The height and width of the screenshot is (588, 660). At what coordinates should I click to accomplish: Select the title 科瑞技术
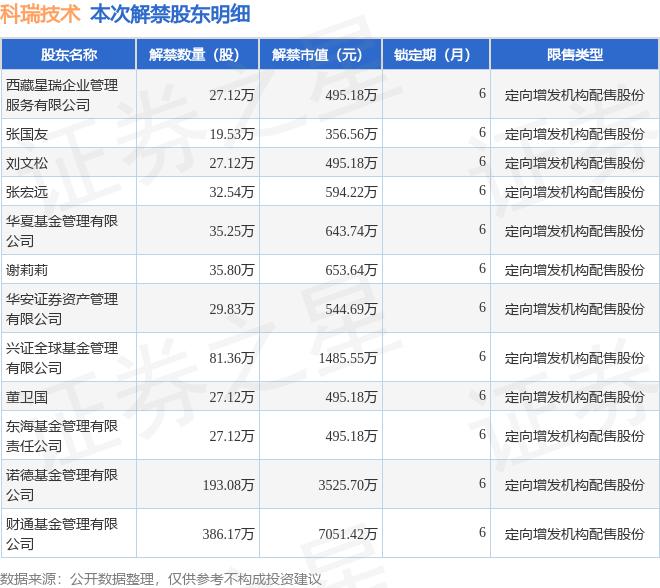click(x=40, y=14)
